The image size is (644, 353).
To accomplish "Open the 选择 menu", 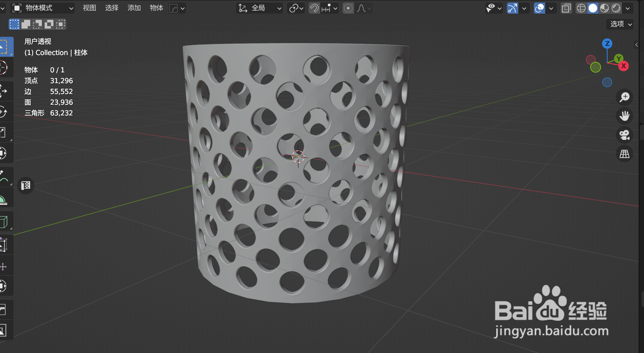I will pyautogui.click(x=112, y=8).
